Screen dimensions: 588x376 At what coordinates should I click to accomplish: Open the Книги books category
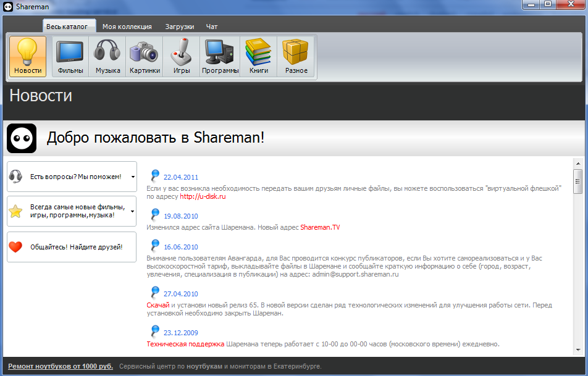(x=259, y=57)
